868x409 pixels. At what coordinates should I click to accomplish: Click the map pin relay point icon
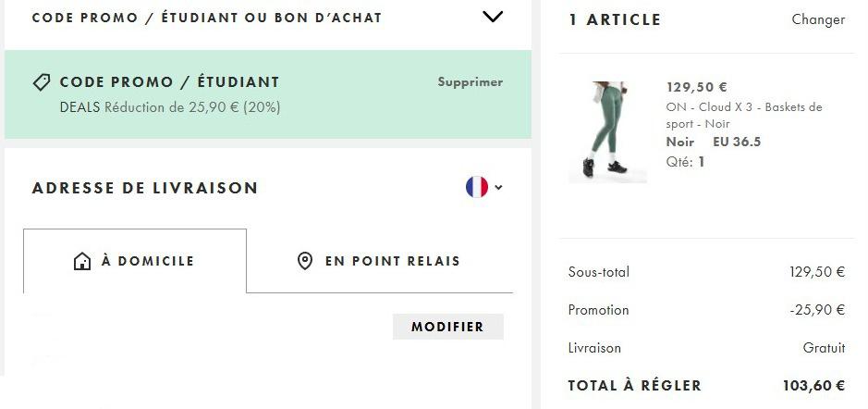[x=305, y=261]
